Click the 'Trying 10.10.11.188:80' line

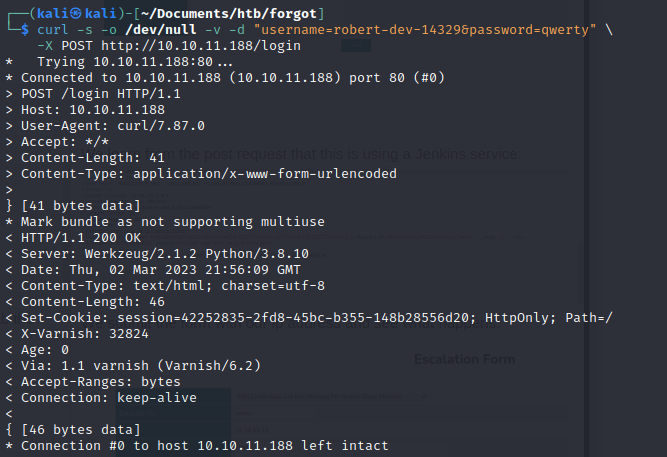click(134, 62)
